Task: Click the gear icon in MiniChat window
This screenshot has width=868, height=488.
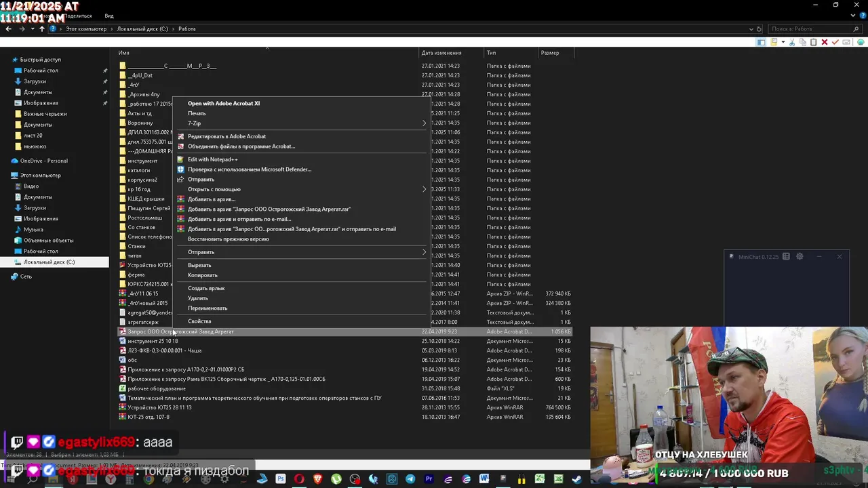Action: pyautogui.click(x=800, y=256)
